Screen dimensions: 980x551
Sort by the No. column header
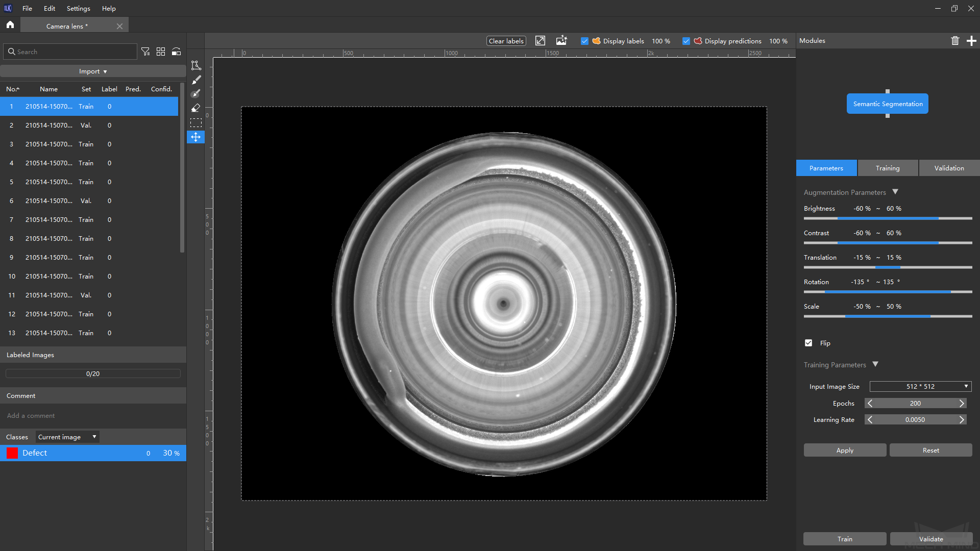(13, 89)
